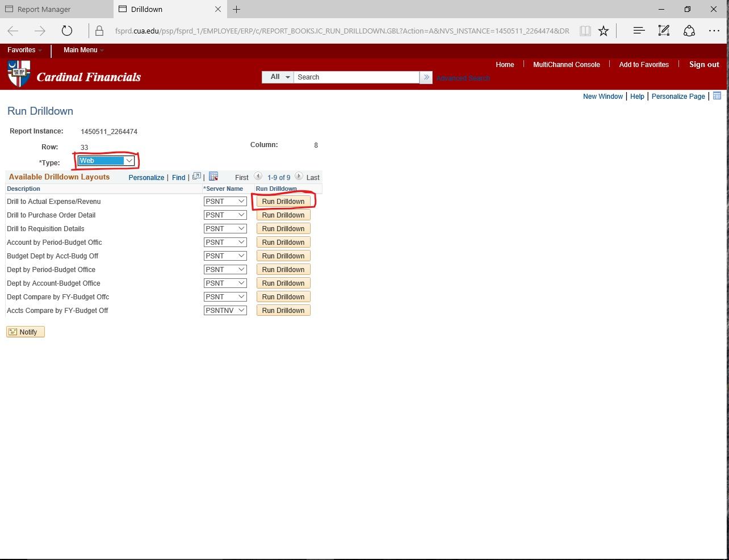The image size is (729, 560).
Task: Switch to the Report Manager tab
Action: pos(57,9)
